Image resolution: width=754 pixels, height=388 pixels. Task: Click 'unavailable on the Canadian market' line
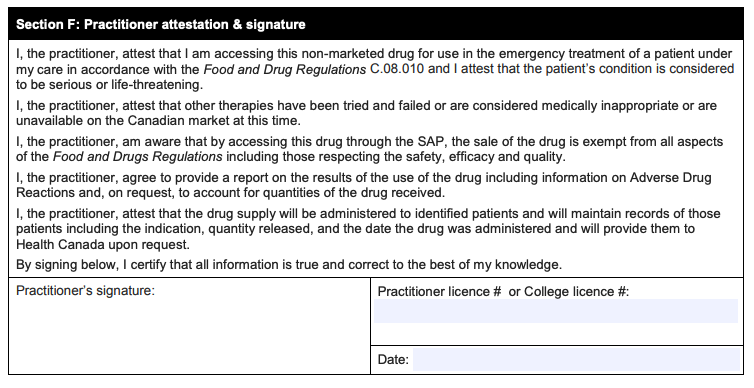(158, 121)
